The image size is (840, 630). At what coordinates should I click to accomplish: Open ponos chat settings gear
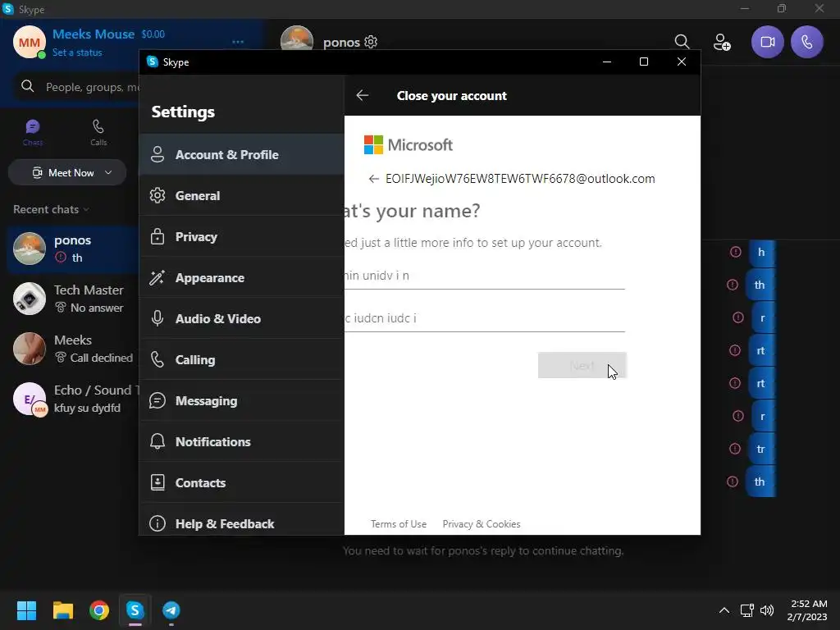(371, 42)
